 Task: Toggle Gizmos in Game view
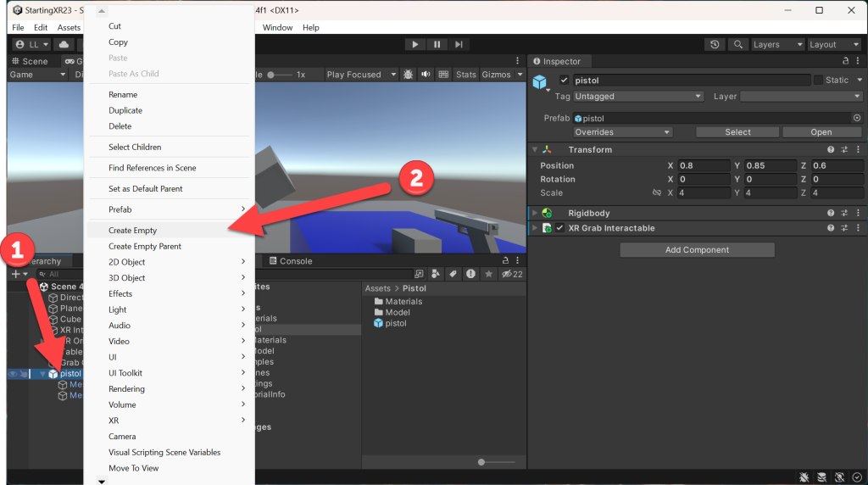pos(496,74)
